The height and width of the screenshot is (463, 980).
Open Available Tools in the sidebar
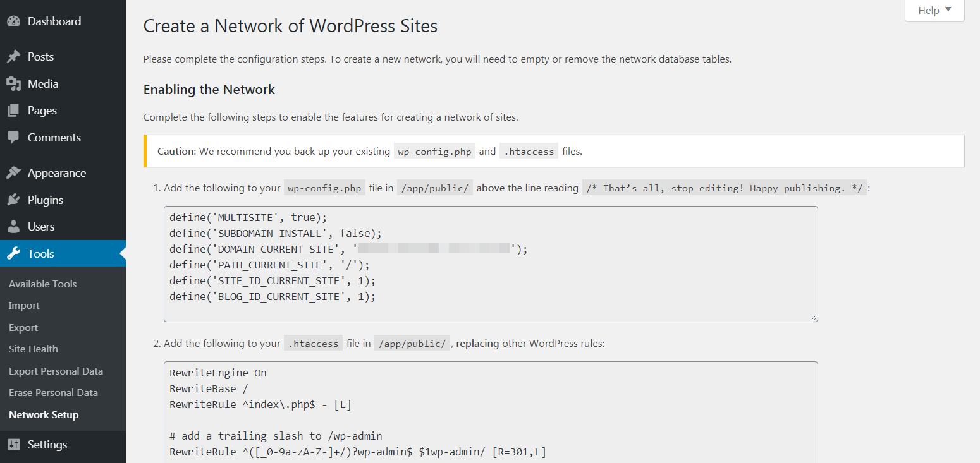point(42,284)
